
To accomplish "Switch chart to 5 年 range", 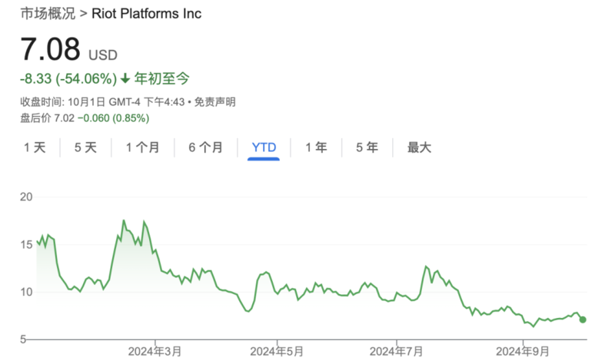I will click(x=367, y=147).
